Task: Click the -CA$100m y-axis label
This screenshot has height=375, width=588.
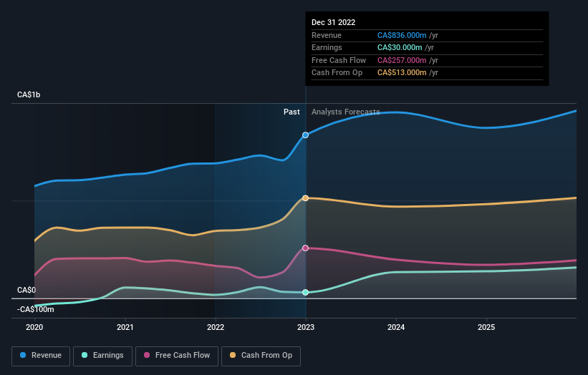Action: pos(36,309)
